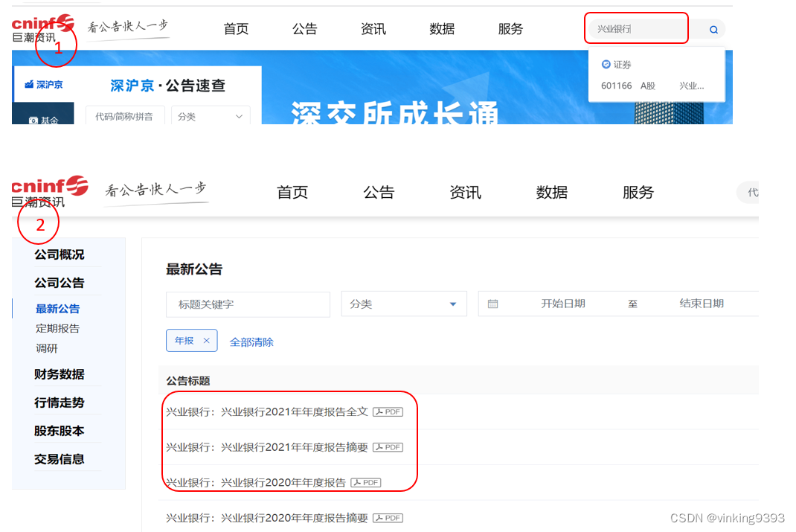
Task: Click the 深沪京 chart icon tab
Action: point(44,84)
